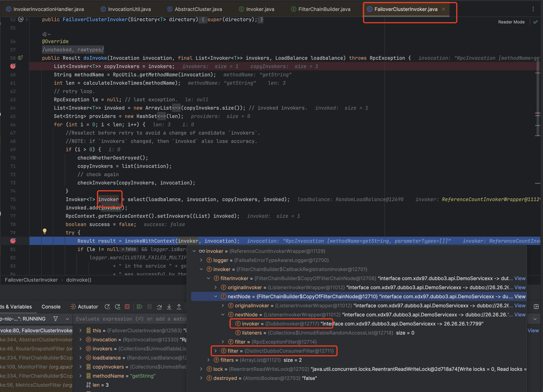Expand the copyInvokers variable row

coord(80,367)
